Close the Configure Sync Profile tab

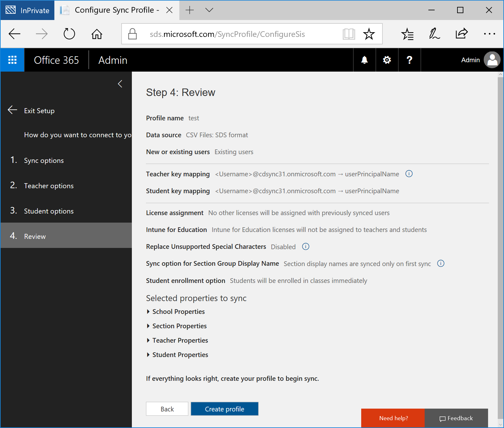click(169, 10)
